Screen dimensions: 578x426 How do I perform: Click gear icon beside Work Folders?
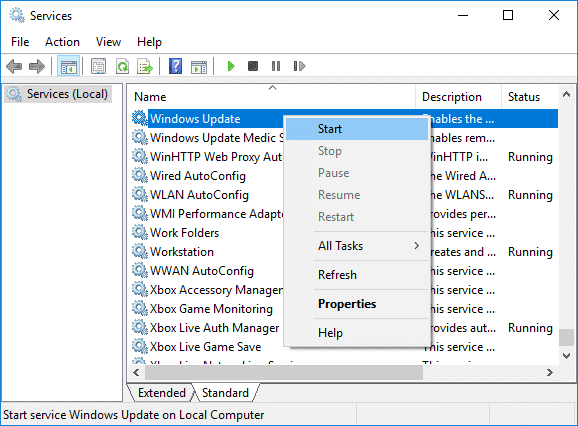(140, 232)
